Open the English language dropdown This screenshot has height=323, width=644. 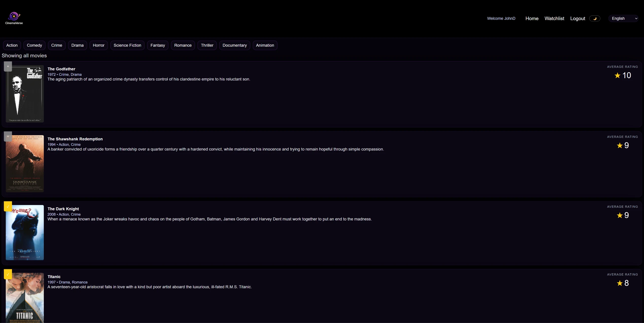[623, 19]
